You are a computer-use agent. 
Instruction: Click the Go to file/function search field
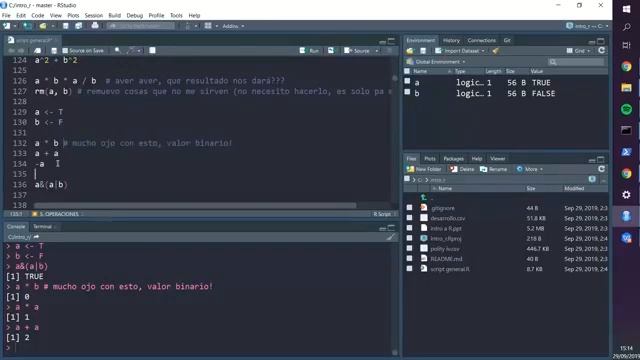tap(141, 26)
